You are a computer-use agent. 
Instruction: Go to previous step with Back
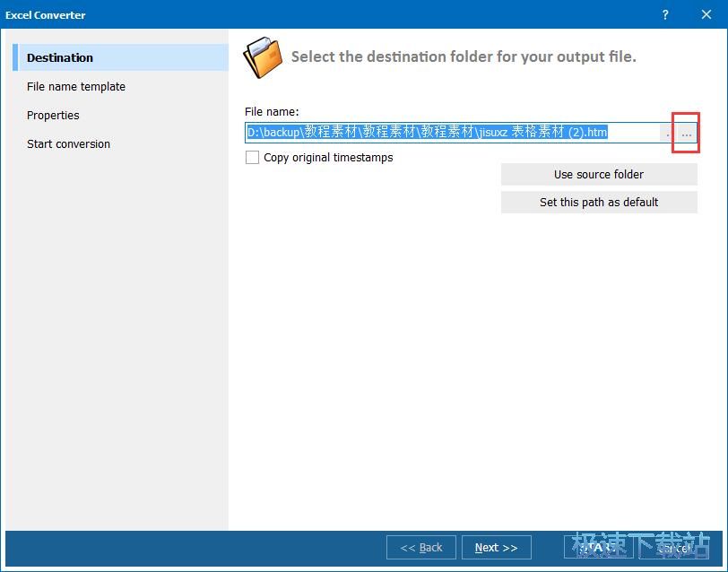pyautogui.click(x=421, y=548)
